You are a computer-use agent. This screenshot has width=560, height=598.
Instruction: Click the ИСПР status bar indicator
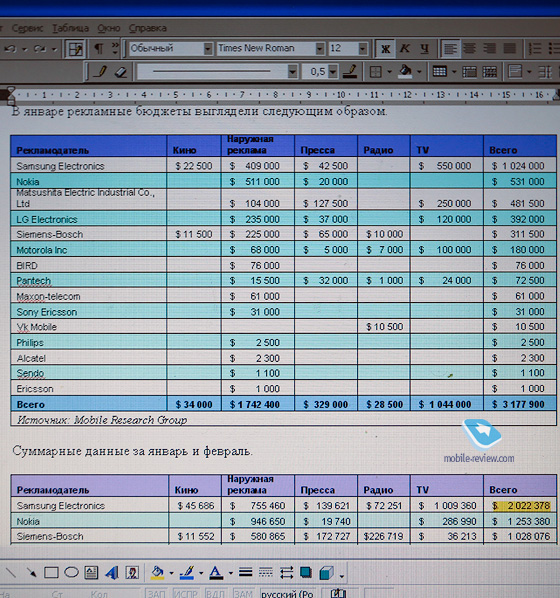pos(185,593)
